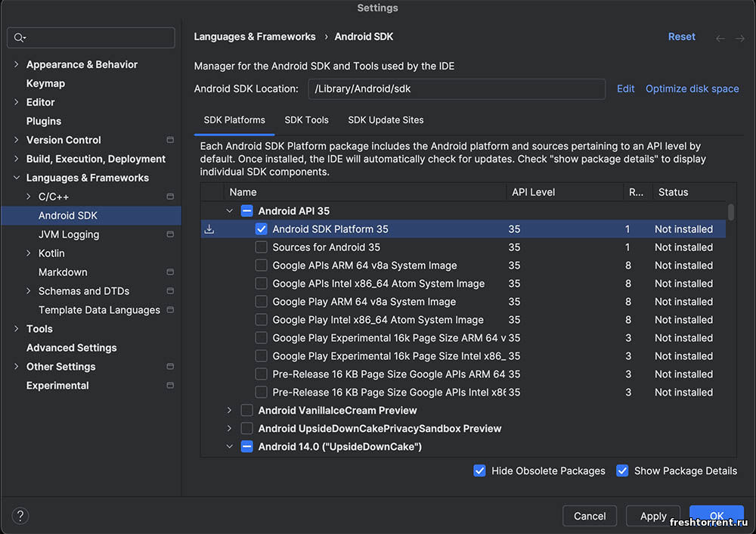This screenshot has height=534, width=756.
Task: Toggle Android API 35 group checkbox
Action: pyautogui.click(x=246, y=211)
